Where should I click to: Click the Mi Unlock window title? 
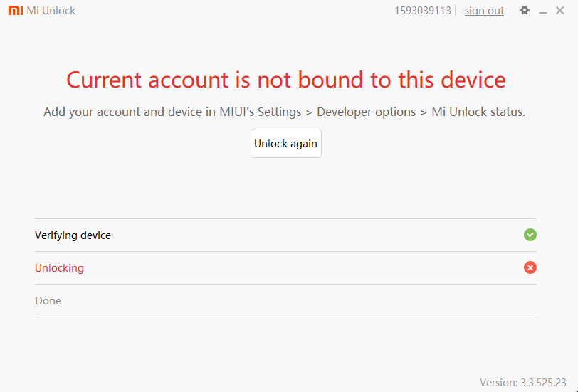[51, 11]
